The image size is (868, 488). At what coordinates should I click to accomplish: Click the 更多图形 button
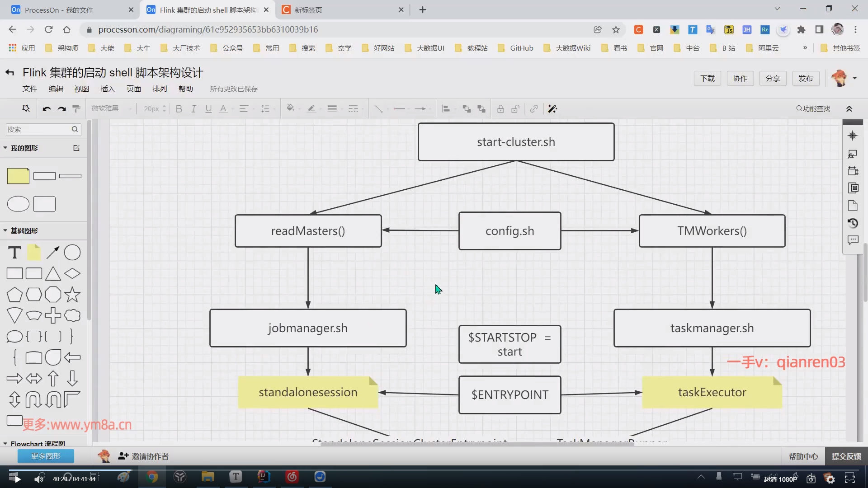(46, 456)
